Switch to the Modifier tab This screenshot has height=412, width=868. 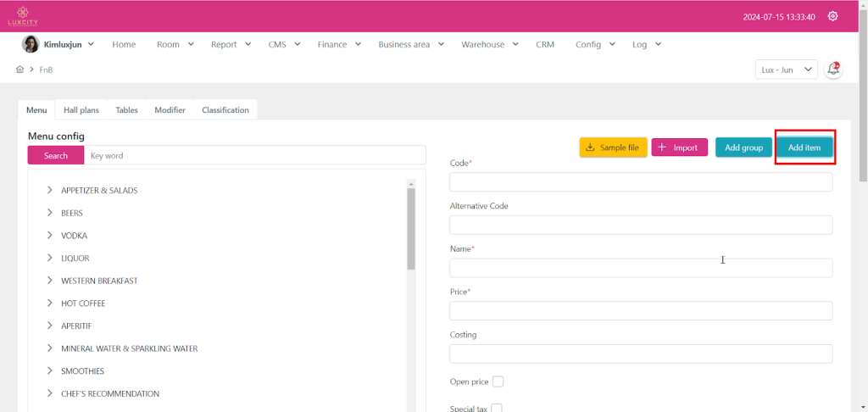[170, 110]
